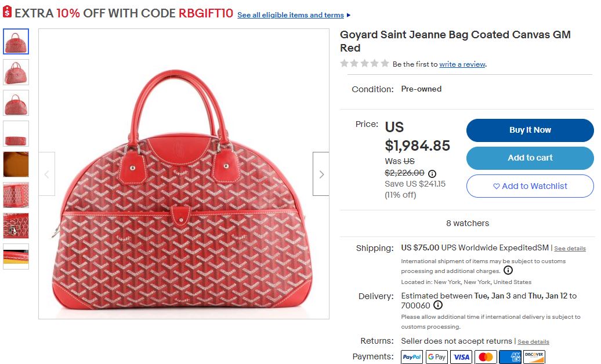Show the next product image

321,174
